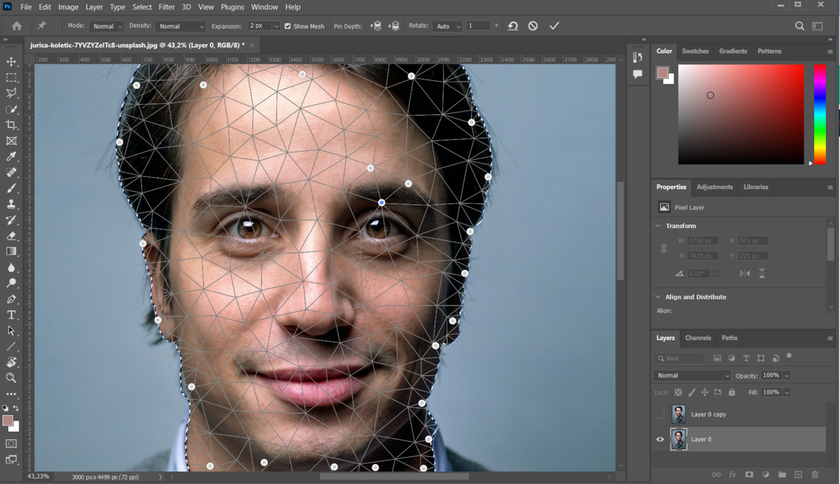Uncheck the Show Mesh checkbox
The width and height of the screenshot is (840, 484).
pos(288,26)
